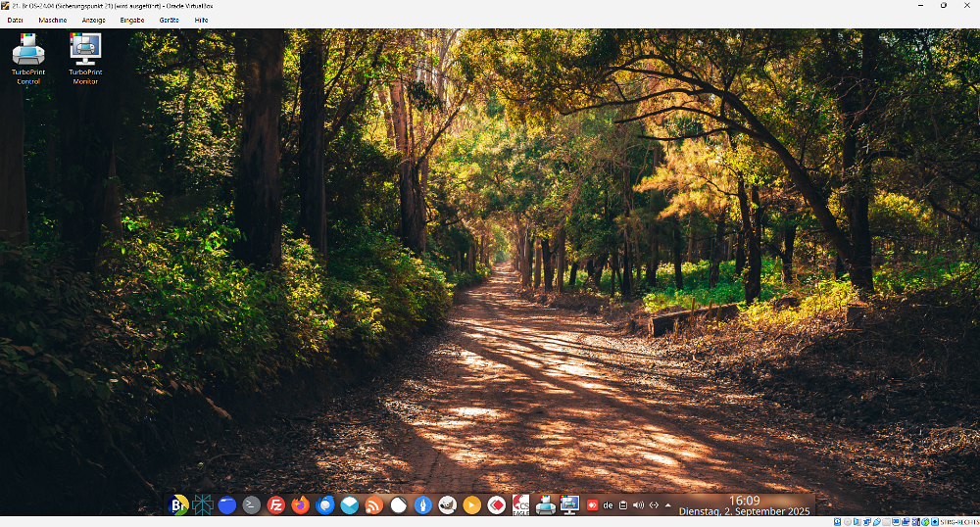Open the clipboard tray icon
The height and width of the screenshot is (527, 980).
pyautogui.click(x=622, y=505)
